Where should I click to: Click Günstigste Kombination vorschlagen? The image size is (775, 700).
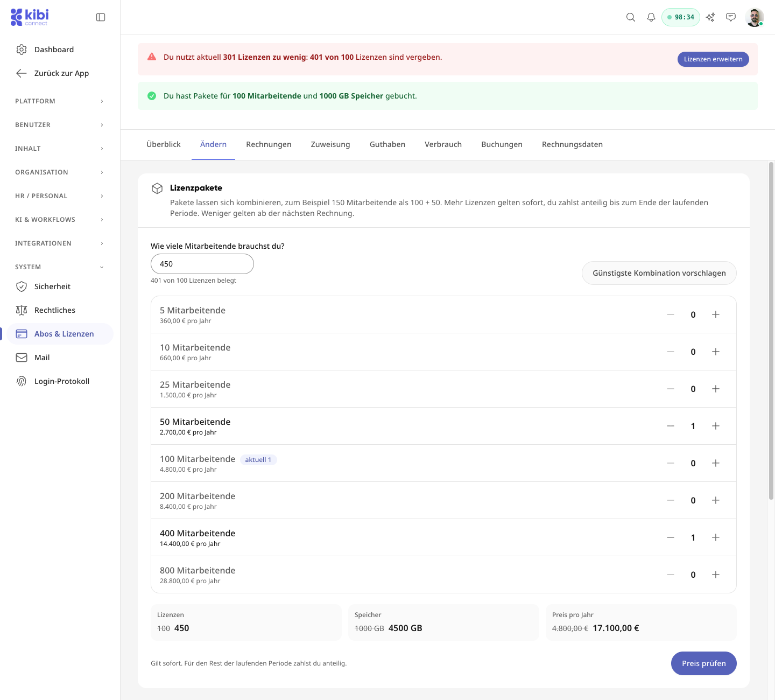659,273
